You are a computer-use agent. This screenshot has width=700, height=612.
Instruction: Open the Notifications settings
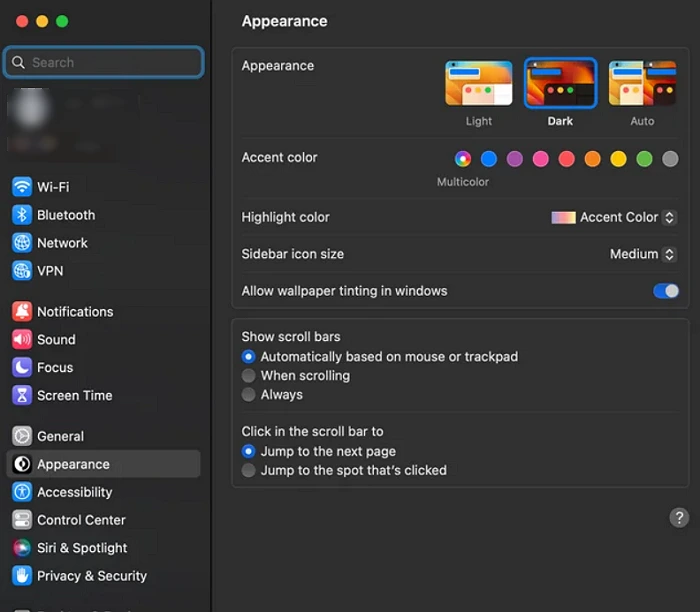point(104,312)
